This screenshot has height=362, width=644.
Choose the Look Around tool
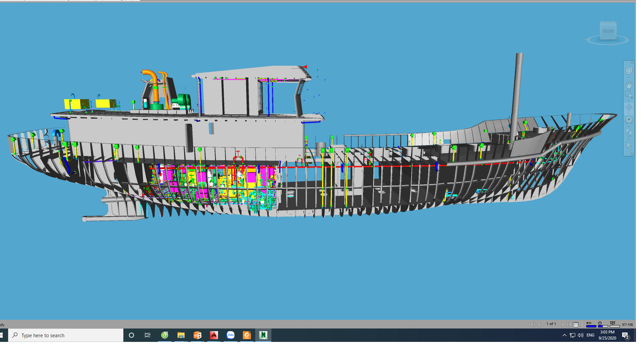[x=629, y=120]
